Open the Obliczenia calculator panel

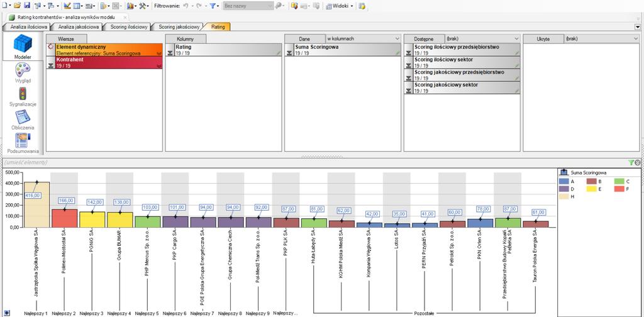point(23,120)
